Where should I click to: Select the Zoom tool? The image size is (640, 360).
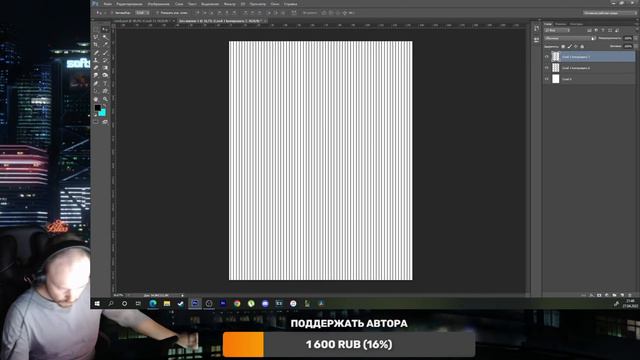coord(105,99)
